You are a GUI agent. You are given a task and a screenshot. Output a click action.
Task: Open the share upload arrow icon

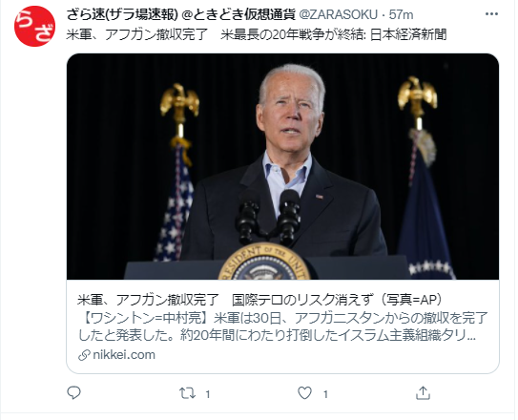coord(423,392)
